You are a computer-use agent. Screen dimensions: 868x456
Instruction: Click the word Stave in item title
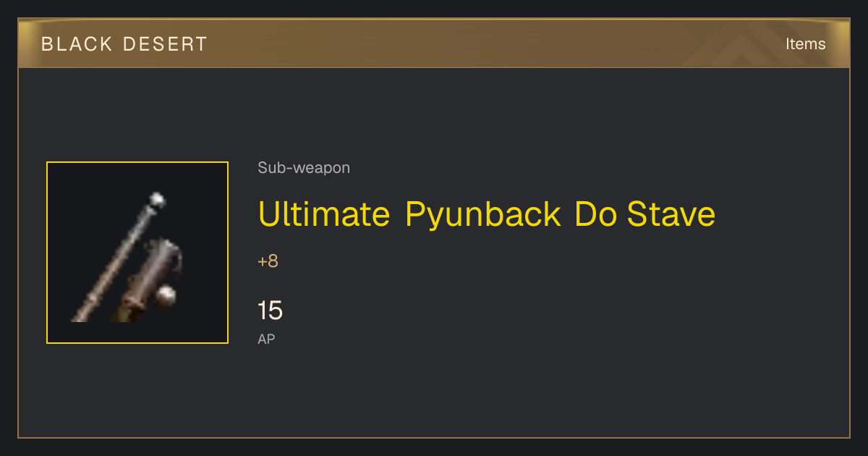pos(671,214)
